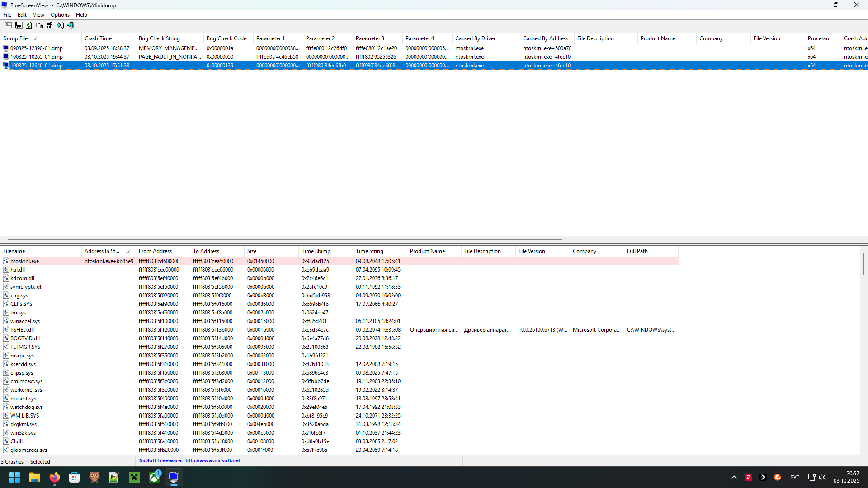
Task: Open the Windows Start menu
Action: coord(14,477)
